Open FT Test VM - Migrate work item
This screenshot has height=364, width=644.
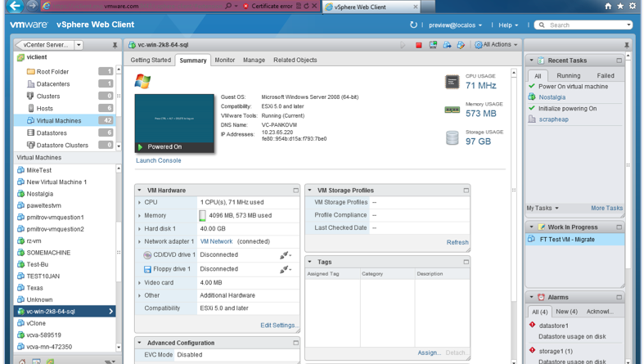575,239
